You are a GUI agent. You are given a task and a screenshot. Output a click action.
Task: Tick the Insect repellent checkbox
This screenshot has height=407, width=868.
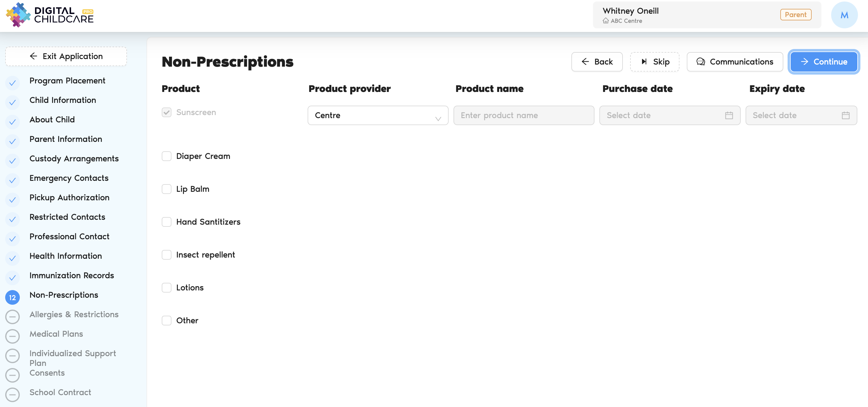coord(167,255)
